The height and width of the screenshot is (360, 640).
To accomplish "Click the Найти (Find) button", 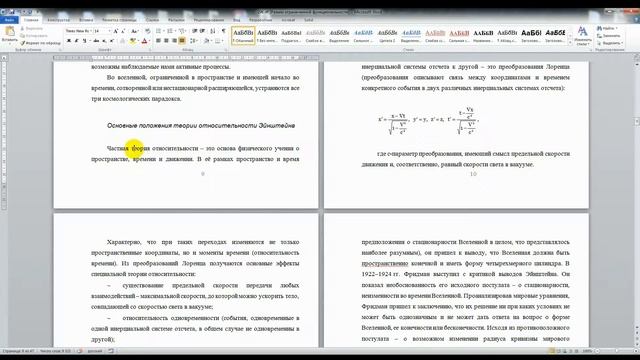I will tap(607, 29).
